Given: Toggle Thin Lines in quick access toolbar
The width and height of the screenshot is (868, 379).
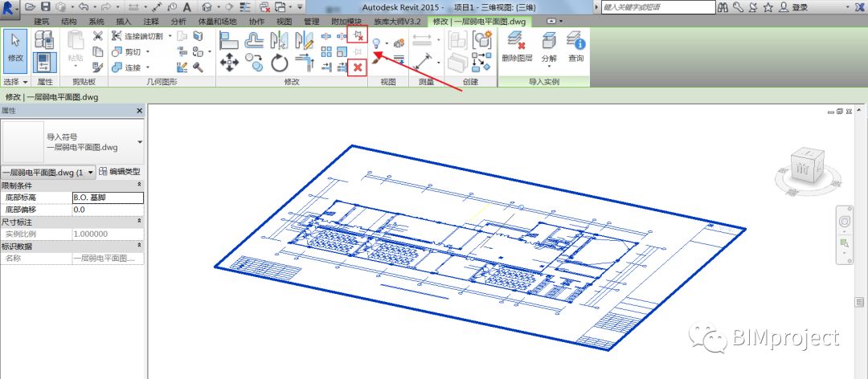Looking at the screenshot, I should click(x=247, y=7).
